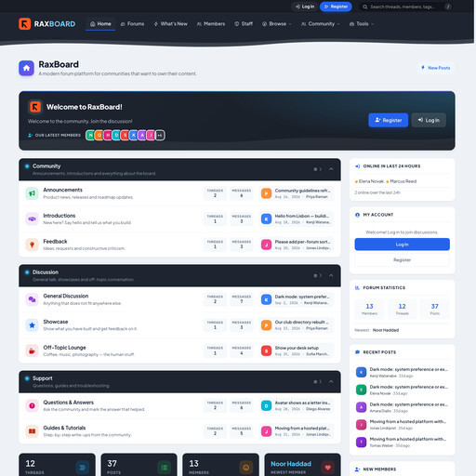Open the Community navigation dropdown
Screen dimensions: 476x476
tap(321, 24)
